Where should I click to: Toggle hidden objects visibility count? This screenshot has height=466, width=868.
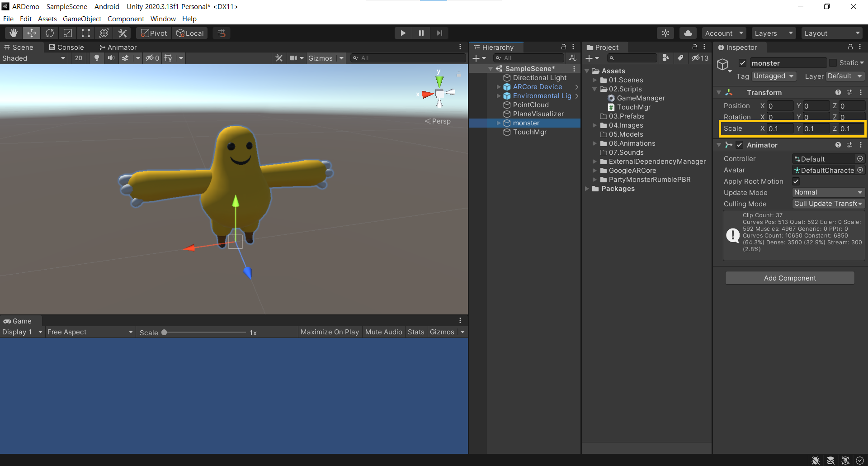click(152, 58)
